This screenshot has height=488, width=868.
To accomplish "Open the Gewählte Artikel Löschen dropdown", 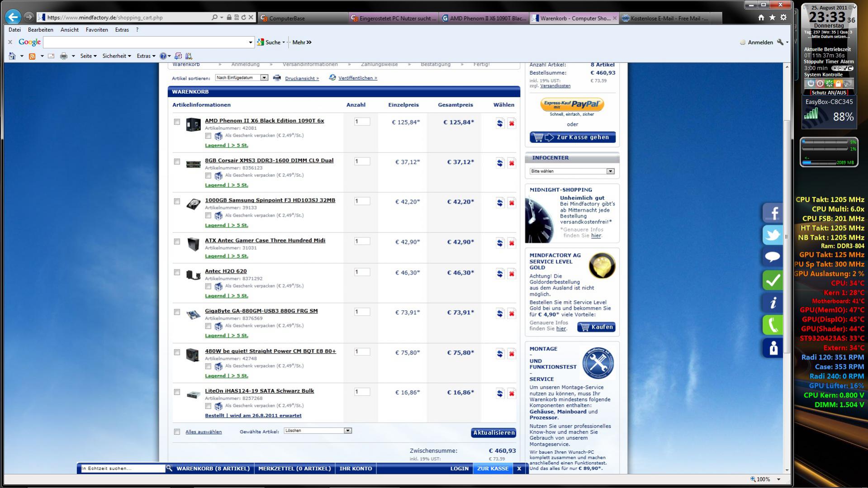I will click(x=318, y=431).
